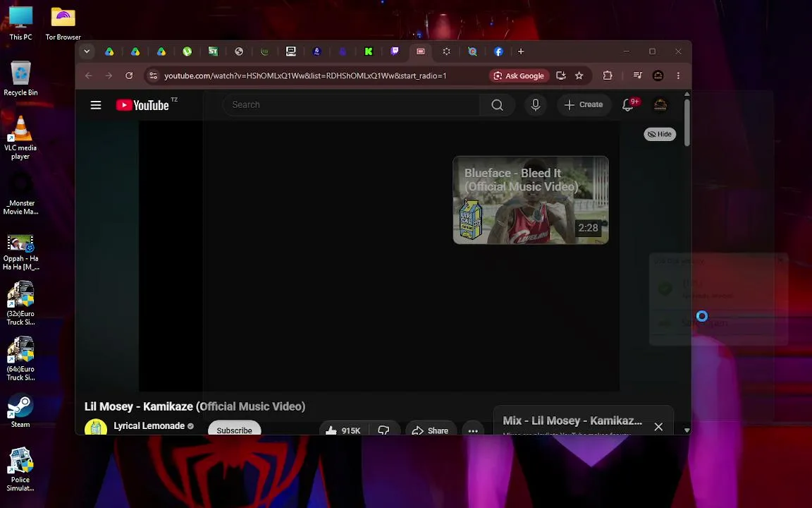
Task: Select (64x)Euro Truck Si... shortcut
Action: pyautogui.click(x=20, y=358)
